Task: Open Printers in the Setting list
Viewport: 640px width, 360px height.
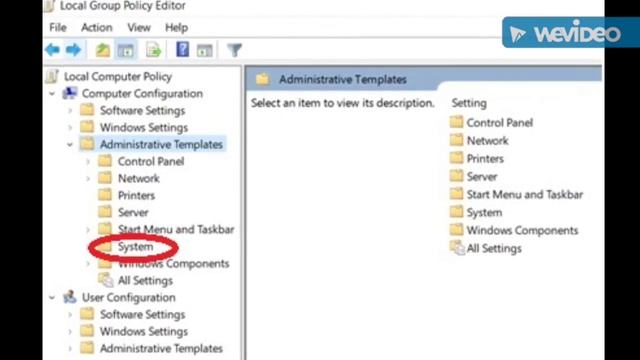Action: point(485,159)
